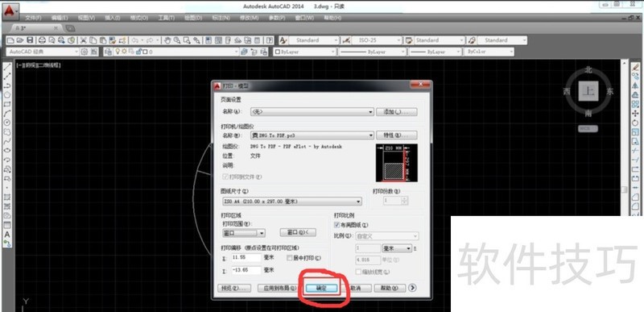Open the ByLayer color control swatch dropdown
Image resolution: width=644 pixels, height=312 pixels.
point(305,52)
